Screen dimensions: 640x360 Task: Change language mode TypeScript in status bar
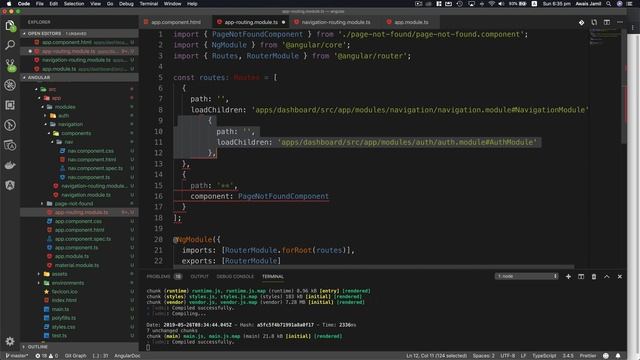[x=544, y=356]
